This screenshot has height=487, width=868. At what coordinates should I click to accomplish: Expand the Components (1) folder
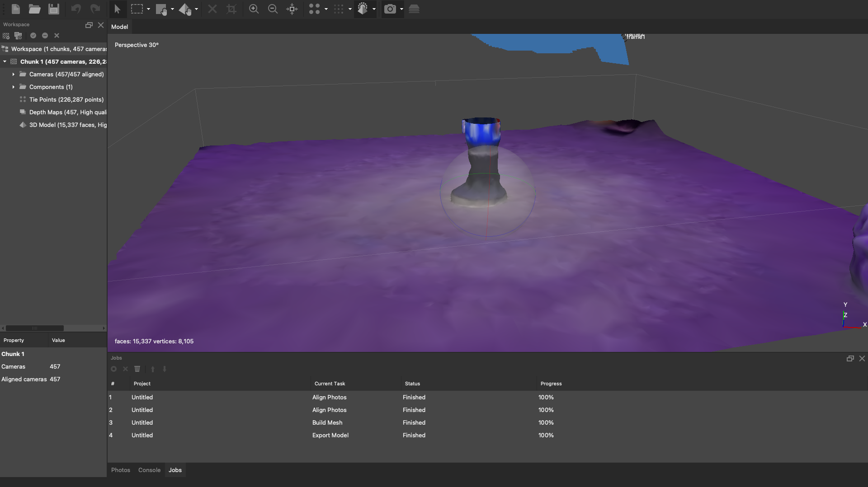(x=13, y=87)
